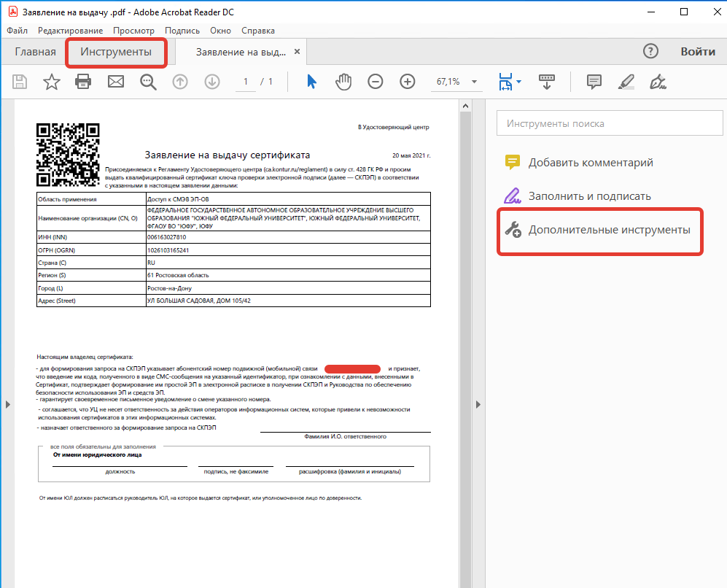727x588 pixels.
Task: Click the address УЛ БОЛЬШАЯ САДОВАЯ, ДОМ 105/42
Action: [x=199, y=301]
